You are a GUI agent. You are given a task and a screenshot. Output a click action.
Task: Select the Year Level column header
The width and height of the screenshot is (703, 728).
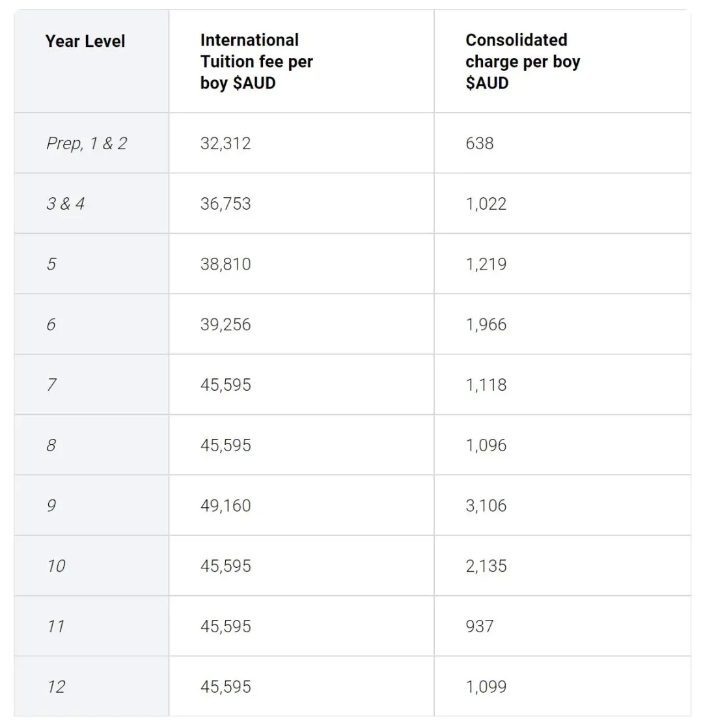(x=85, y=41)
